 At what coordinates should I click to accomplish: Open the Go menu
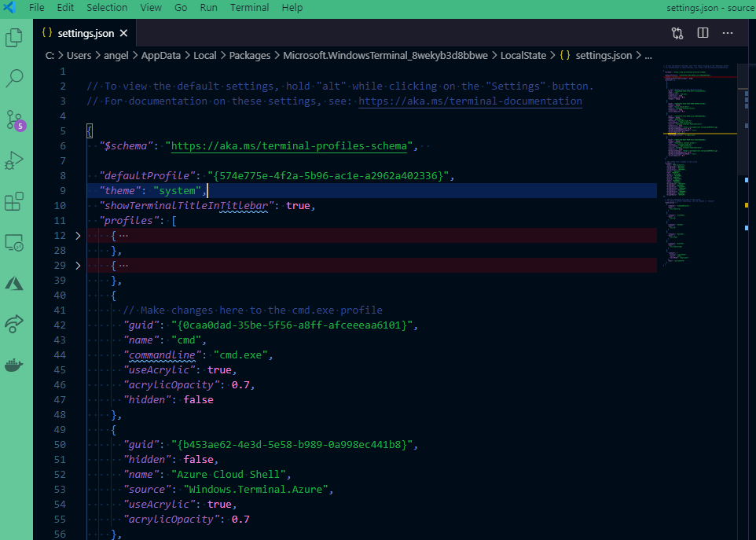(181, 8)
